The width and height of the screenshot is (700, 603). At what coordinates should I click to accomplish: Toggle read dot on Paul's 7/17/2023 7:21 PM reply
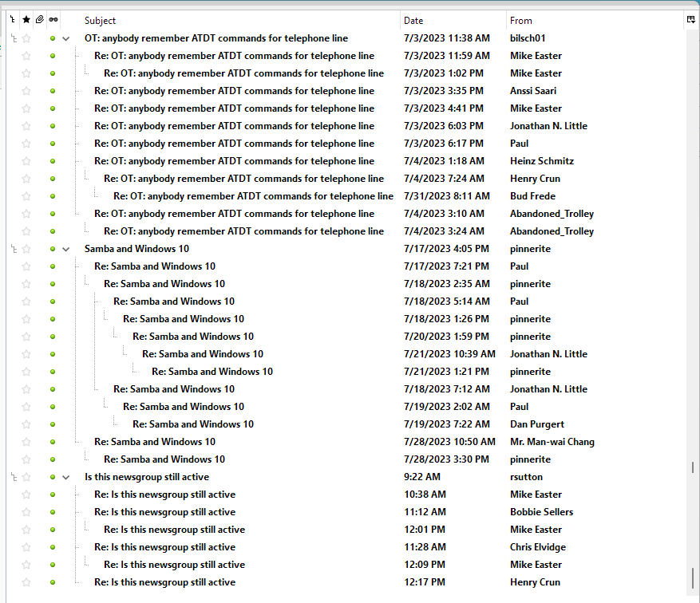click(53, 266)
